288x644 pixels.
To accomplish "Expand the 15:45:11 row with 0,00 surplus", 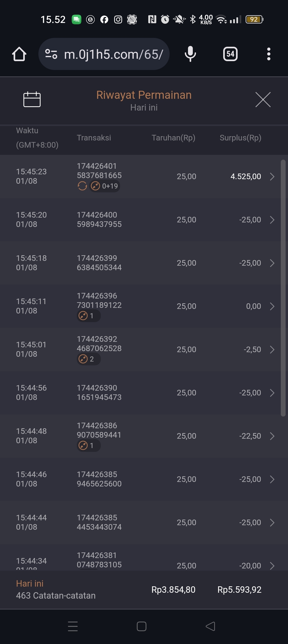I will pos(272,306).
